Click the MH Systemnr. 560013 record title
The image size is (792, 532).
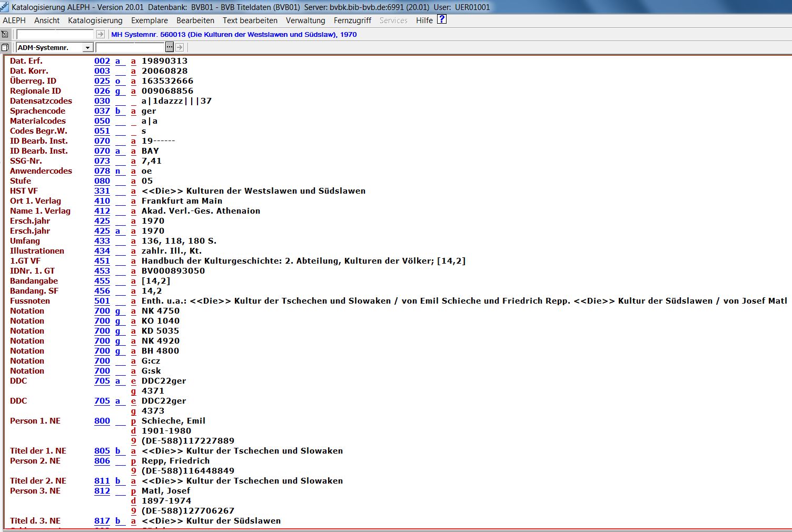pyautogui.click(x=234, y=35)
